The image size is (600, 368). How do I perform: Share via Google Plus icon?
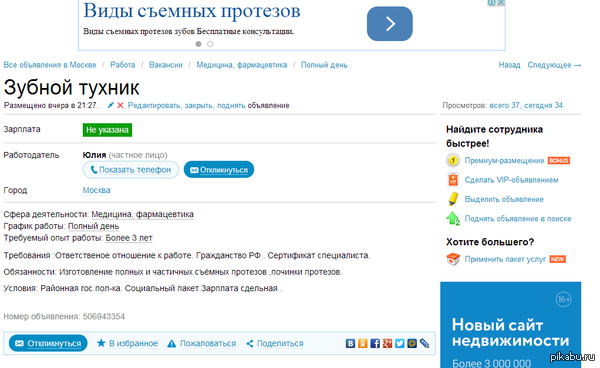pos(387,344)
